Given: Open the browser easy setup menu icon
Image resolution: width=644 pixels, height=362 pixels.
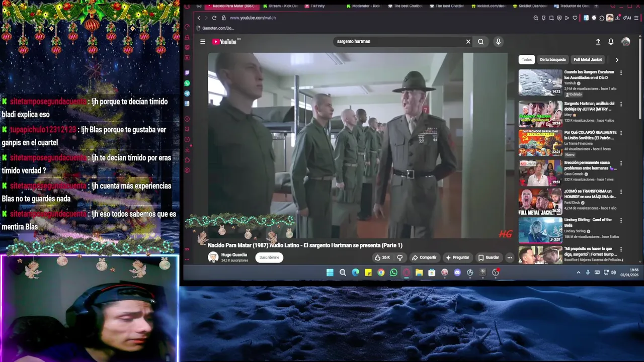Looking at the screenshot, I should [x=635, y=18].
